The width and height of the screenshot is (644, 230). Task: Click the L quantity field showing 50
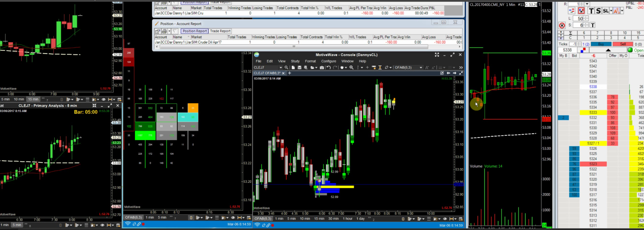pyautogui.click(x=578, y=18)
